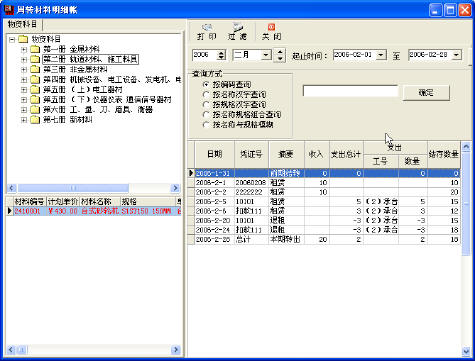Image resolution: width=475 pixels, height=361 pixels.
Task: Click the 凭证号 column header
Action: 251,154
